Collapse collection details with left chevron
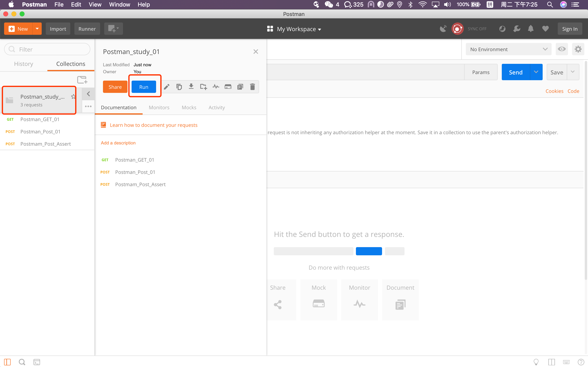Screen dimensions: 588x367 pos(88,94)
